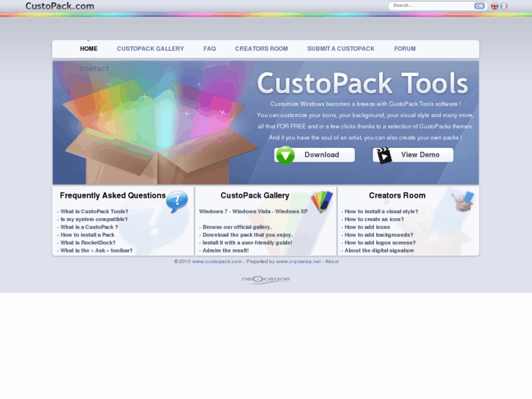
Task: Open Submit a CustoPack menu item
Action: pos(341,48)
